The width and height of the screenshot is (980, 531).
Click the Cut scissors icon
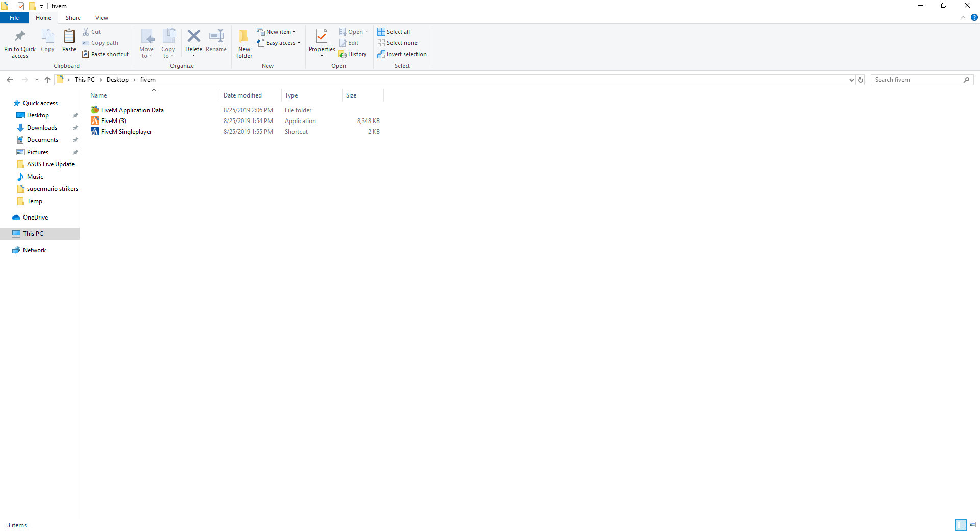coord(86,32)
